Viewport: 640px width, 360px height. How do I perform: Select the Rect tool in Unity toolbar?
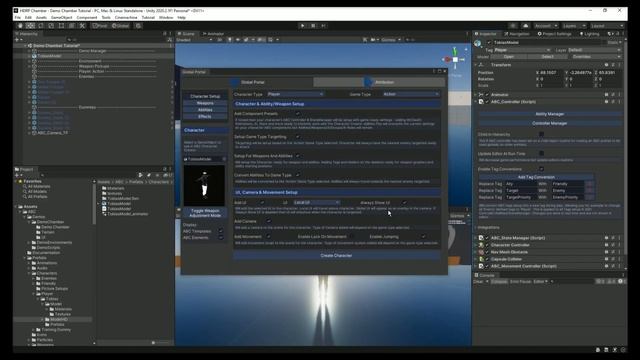tap(61, 26)
